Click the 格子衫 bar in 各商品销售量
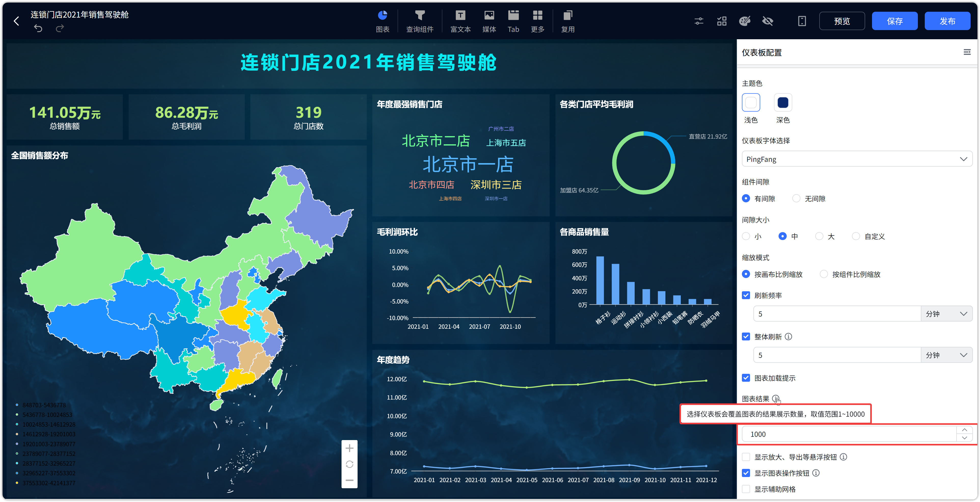 600,280
